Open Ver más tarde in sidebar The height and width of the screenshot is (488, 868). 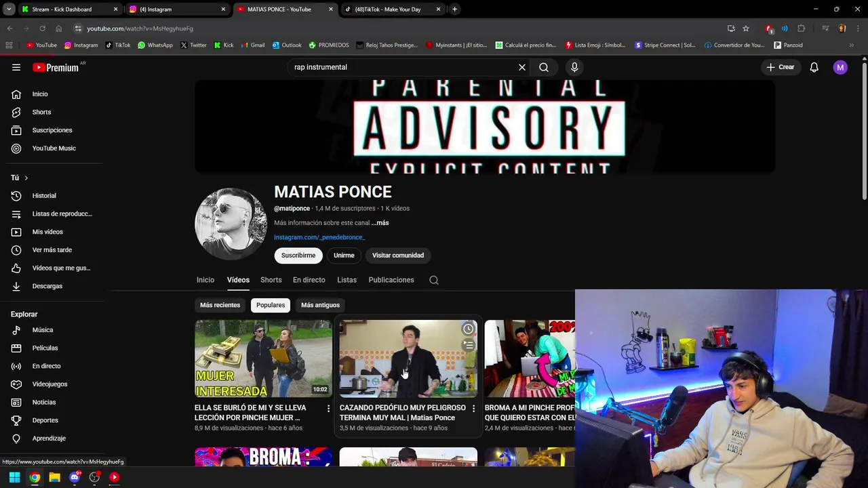pyautogui.click(x=52, y=250)
